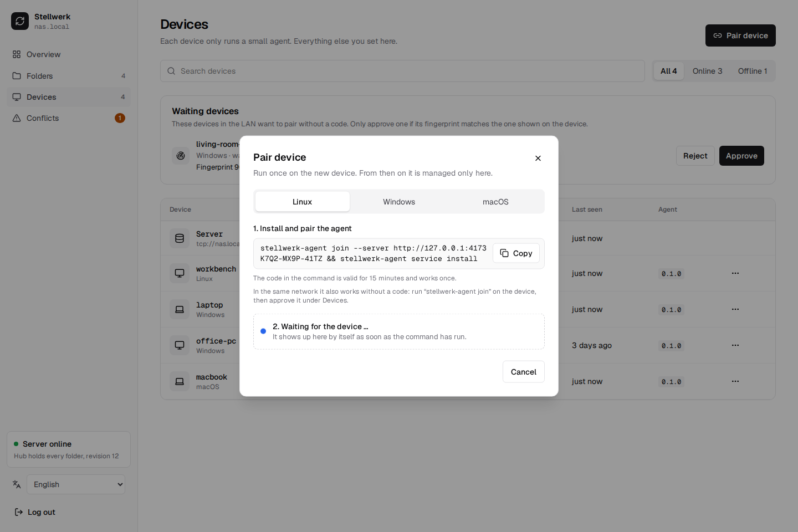
Task: Click the workbench agent version 0.1.0
Action: coord(671,274)
